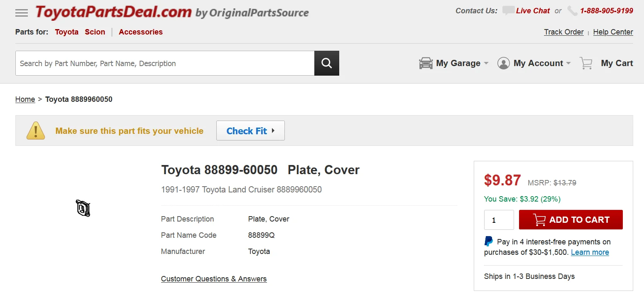Screen dimensions: 644x303
Task: Click the Check Fit button
Action: click(x=250, y=131)
